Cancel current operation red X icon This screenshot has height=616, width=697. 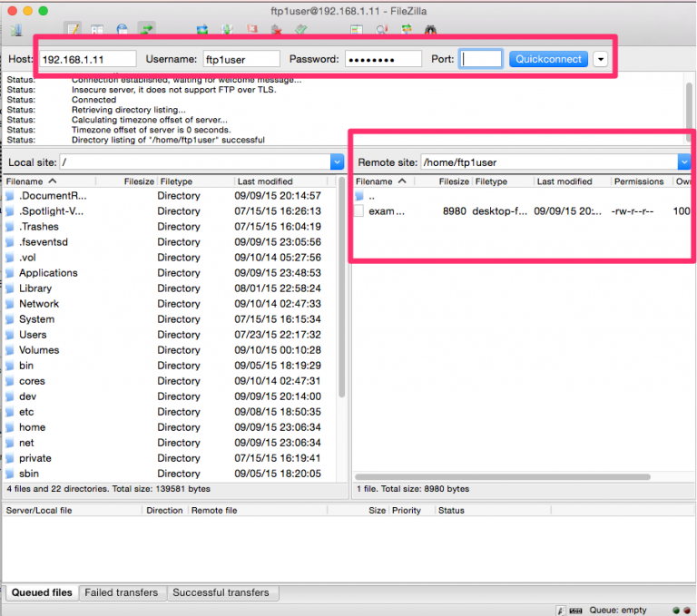(x=252, y=29)
